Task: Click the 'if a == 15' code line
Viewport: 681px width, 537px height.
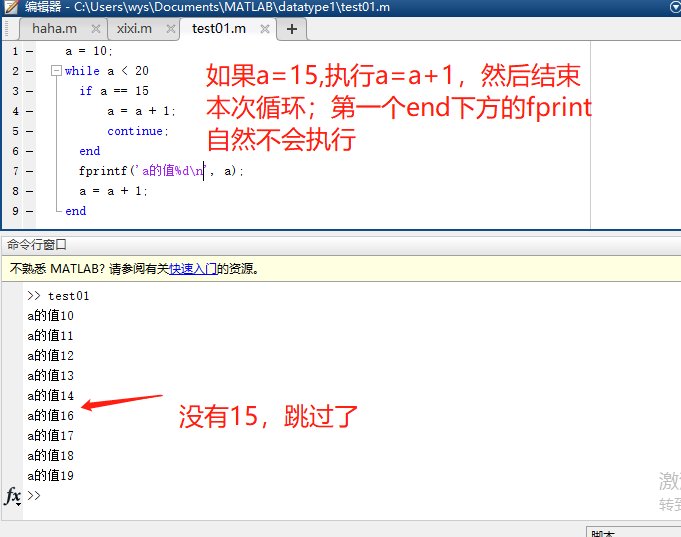Action: tap(114, 91)
